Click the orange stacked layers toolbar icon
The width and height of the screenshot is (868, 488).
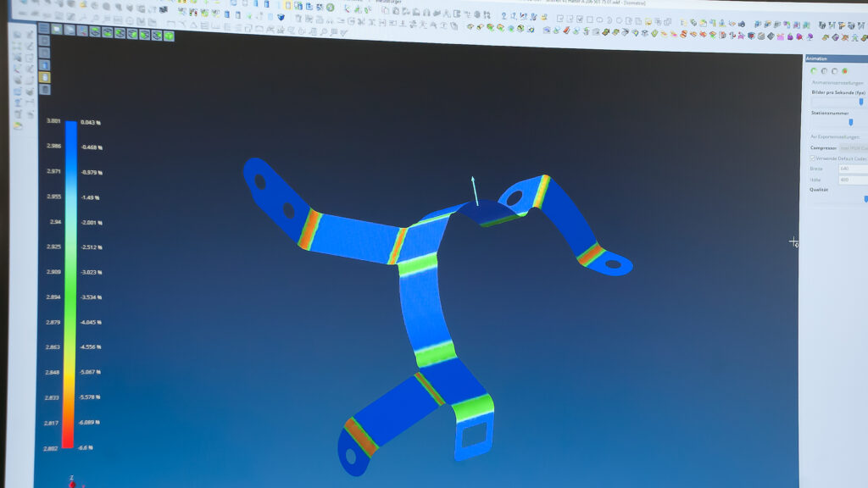tap(683, 34)
